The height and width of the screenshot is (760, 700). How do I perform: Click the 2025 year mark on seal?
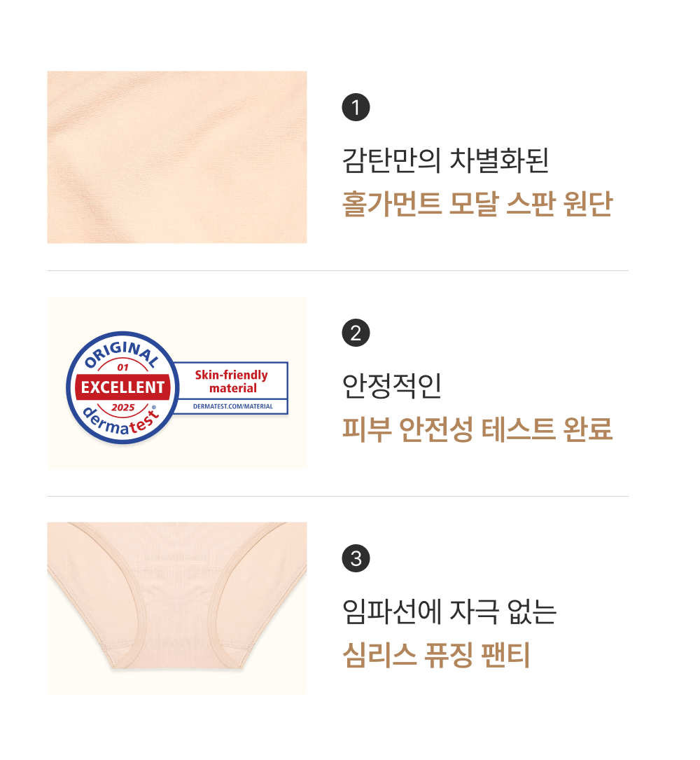122,408
